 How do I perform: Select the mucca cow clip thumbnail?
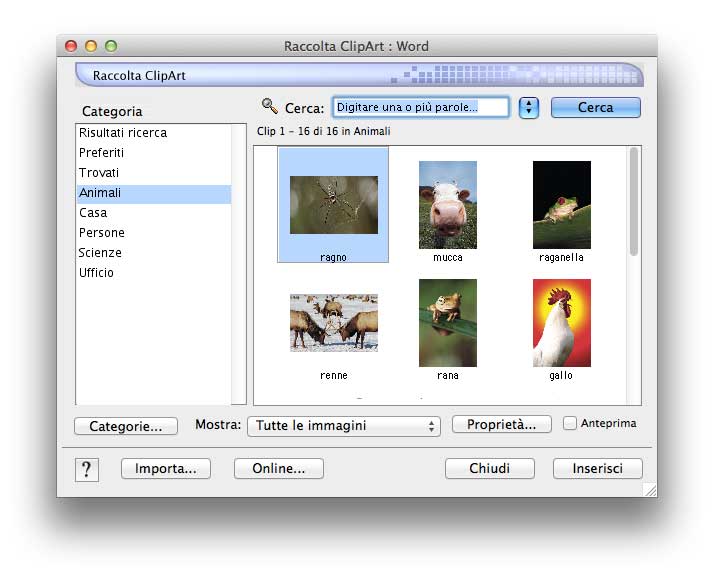tap(448, 205)
